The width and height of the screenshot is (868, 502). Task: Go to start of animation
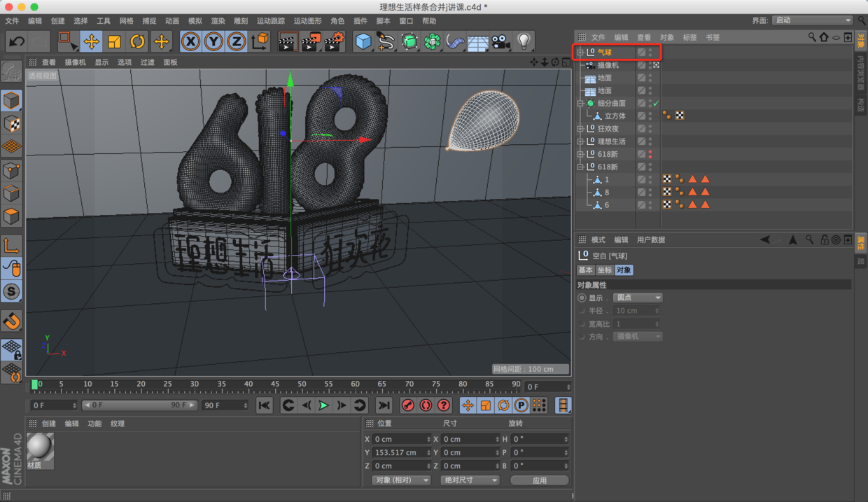tap(264, 405)
